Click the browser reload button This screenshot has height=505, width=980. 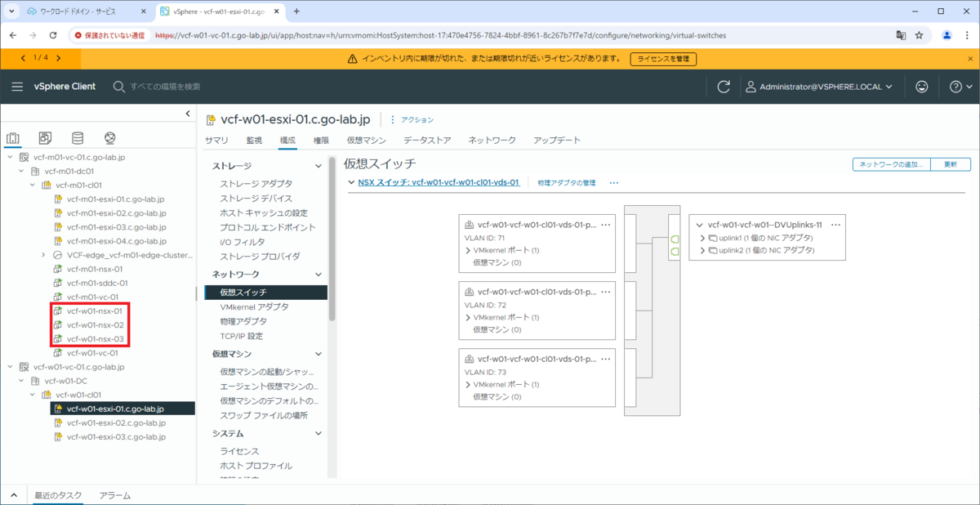[53, 35]
